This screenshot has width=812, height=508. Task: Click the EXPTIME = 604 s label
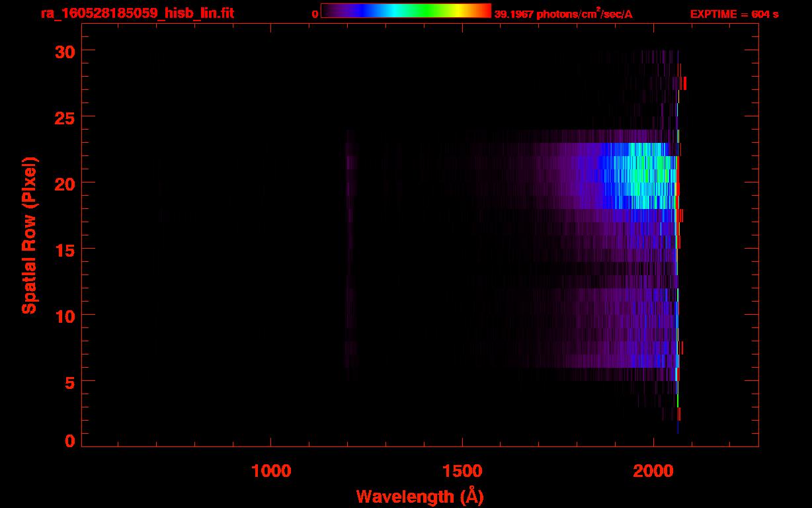734,14
